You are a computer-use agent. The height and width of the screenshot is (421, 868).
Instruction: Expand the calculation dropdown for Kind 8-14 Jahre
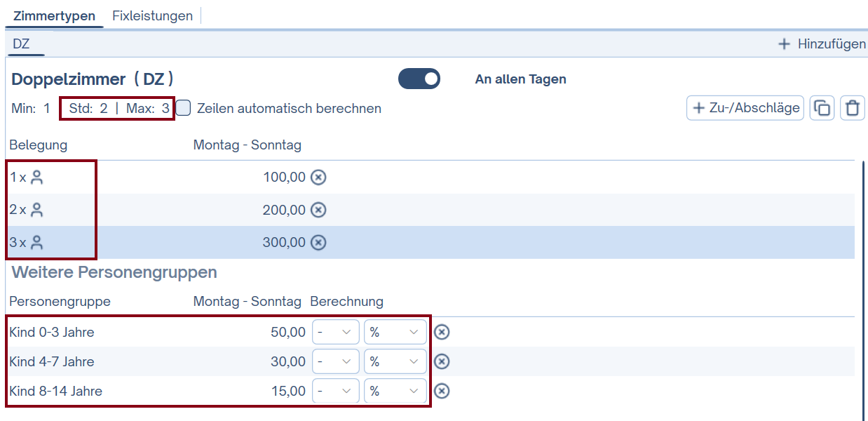coord(335,391)
